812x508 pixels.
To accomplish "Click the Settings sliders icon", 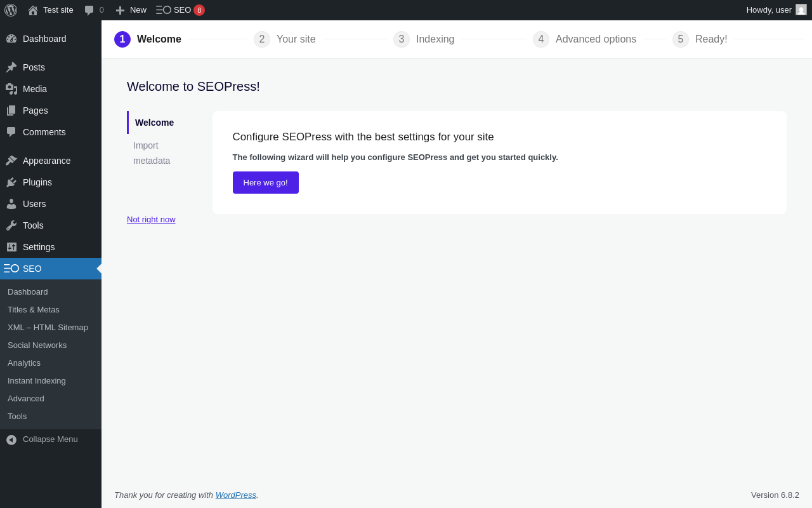I will tap(11, 247).
